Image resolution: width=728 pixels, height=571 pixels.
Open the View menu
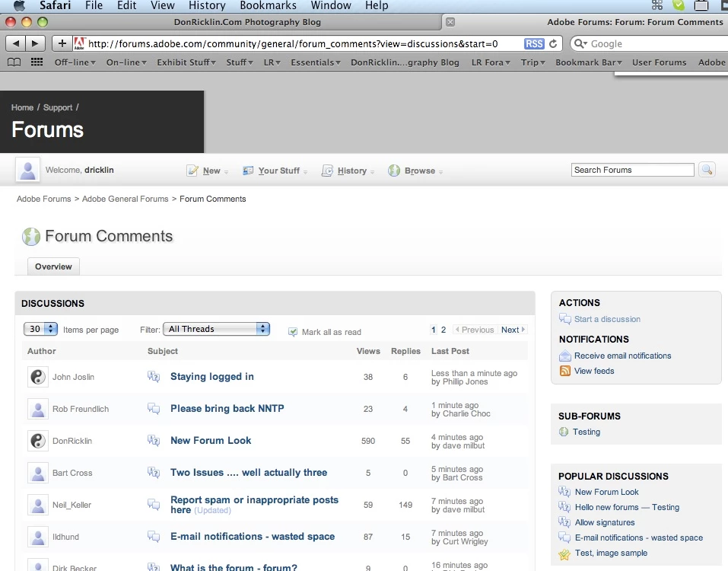pyautogui.click(x=163, y=5)
